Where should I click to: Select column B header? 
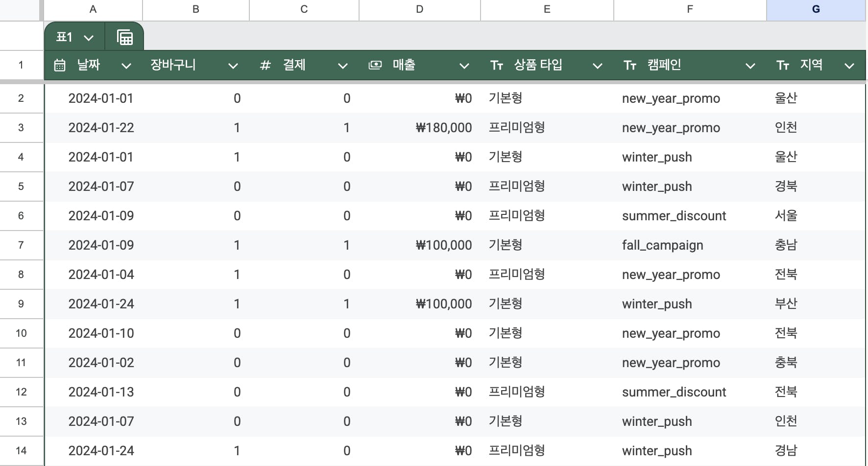tap(196, 10)
